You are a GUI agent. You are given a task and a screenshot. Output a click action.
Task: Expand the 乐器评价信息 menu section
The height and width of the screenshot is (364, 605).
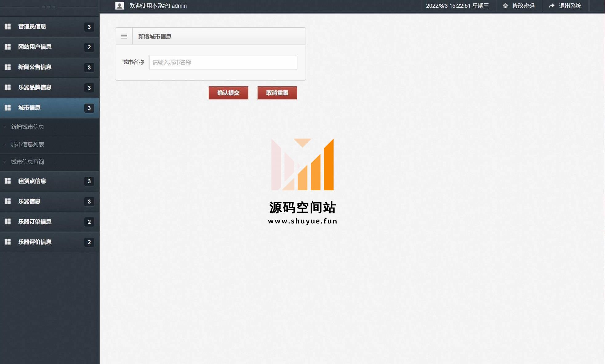49,242
